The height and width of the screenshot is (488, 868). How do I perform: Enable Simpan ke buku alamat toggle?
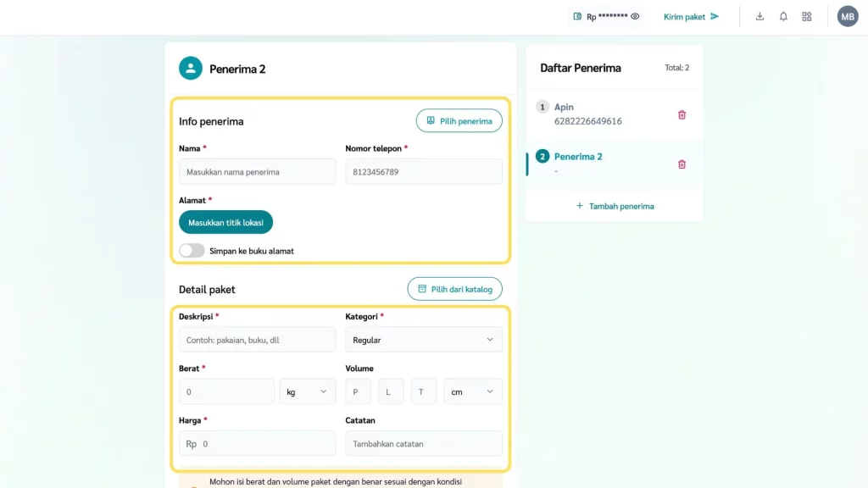[x=192, y=251]
